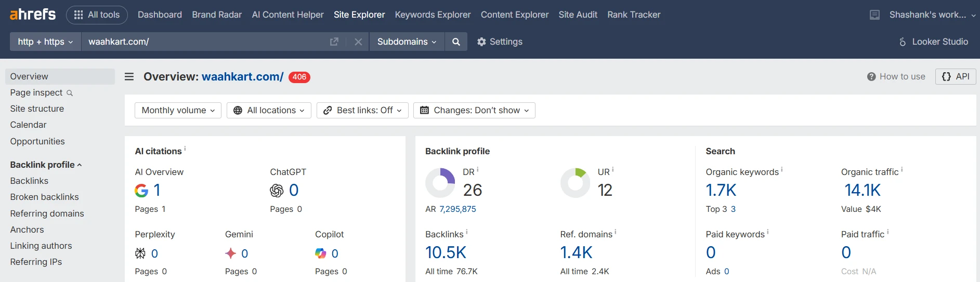
Task: Click the 406 status badge
Action: click(299, 77)
